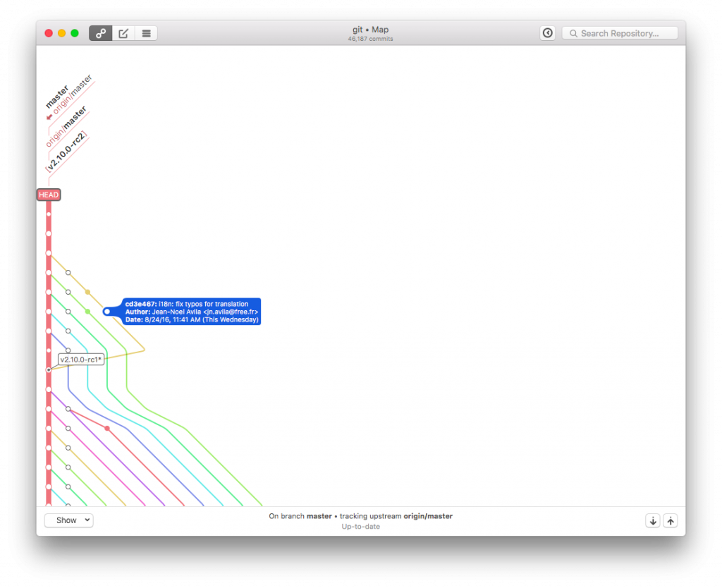Switch to the Commit view pencil icon
This screenshot has height=588, width=722.
click(123, 32)
